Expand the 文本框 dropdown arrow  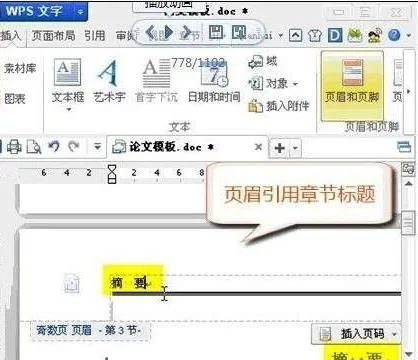point(69,110)
